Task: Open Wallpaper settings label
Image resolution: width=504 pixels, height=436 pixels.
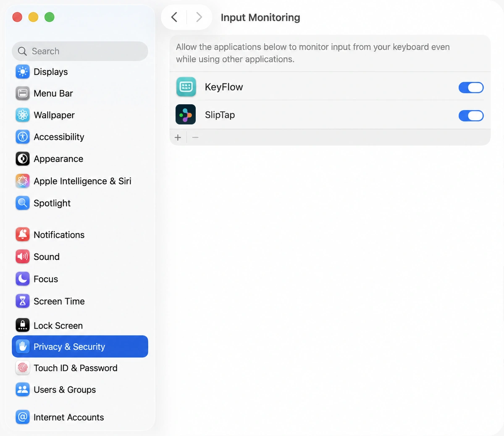Action: coord(54,115)
